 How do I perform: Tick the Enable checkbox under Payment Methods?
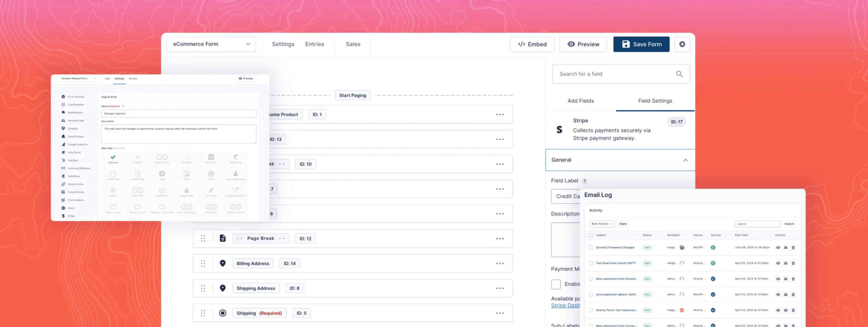[556, 284]
